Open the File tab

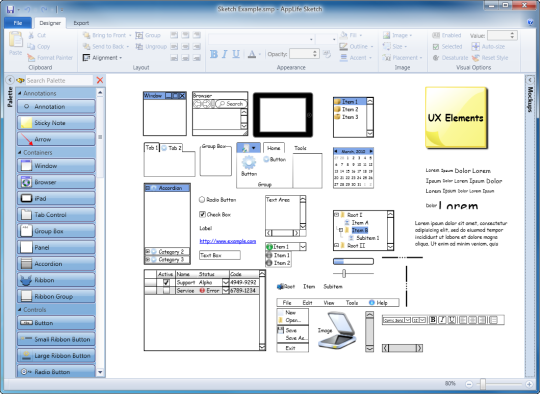pos(18,23)
